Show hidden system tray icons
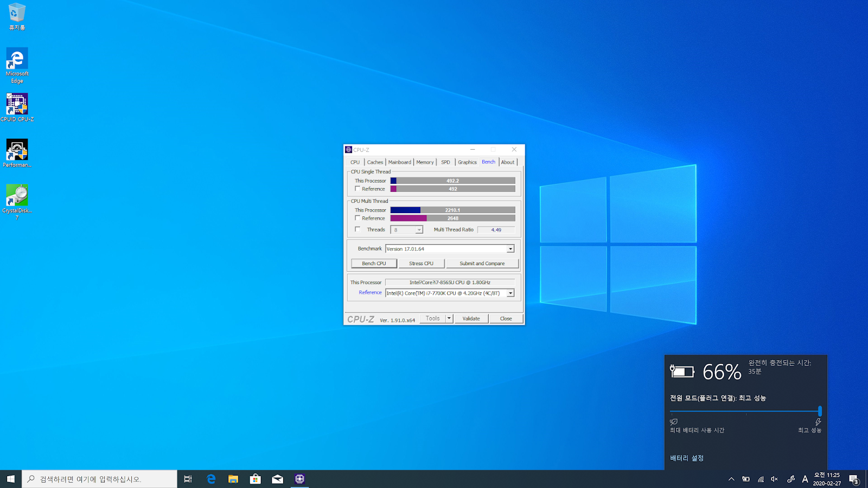This screenshot has height=488, width=868. point(731,479)
